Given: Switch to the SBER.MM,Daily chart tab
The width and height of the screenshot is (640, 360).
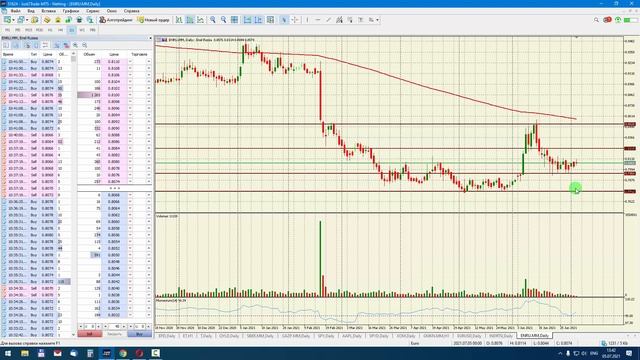Looking at the screenshot, I should coord(260,336).
